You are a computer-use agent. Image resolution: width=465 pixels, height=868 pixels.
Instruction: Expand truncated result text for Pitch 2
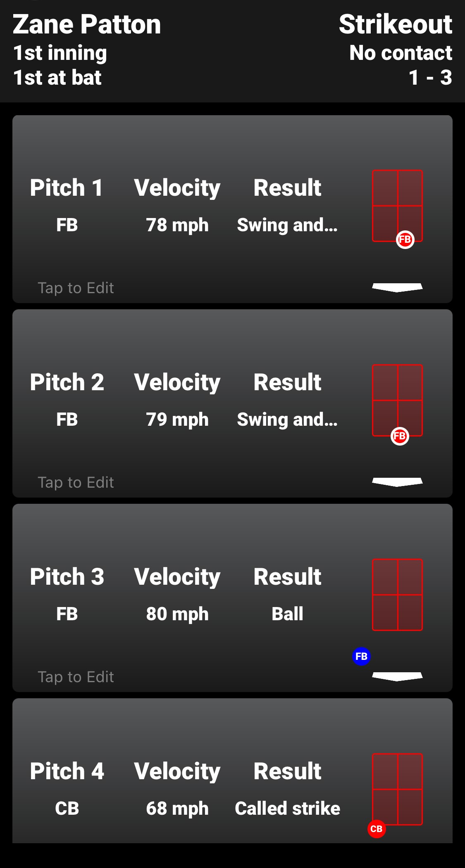click(287, 420)
